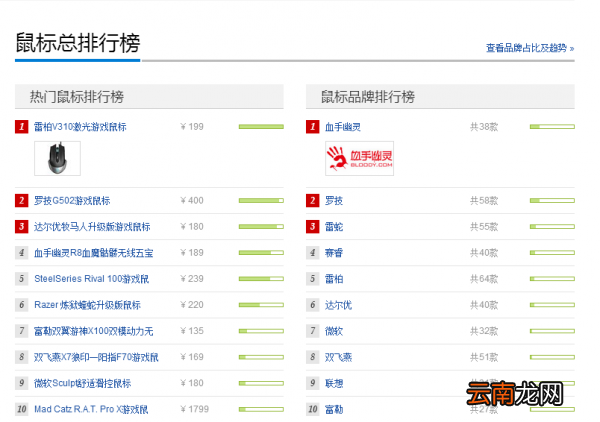This screenshot has width=600, height=422.
Task: Click popularity bar in 血手幽灵 brand row
Action: [552, 127]
